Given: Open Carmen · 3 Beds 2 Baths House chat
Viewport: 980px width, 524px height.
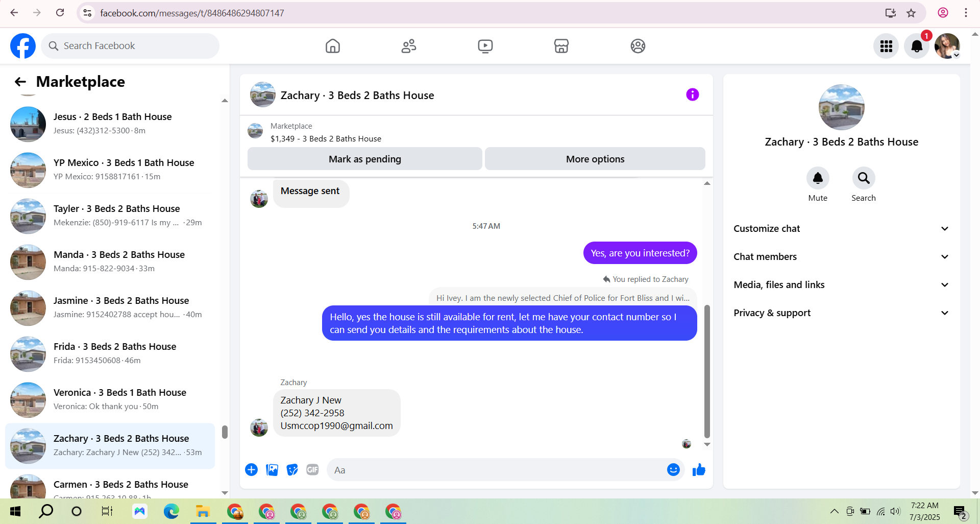Looking at the screenshot, I should 110,484.
